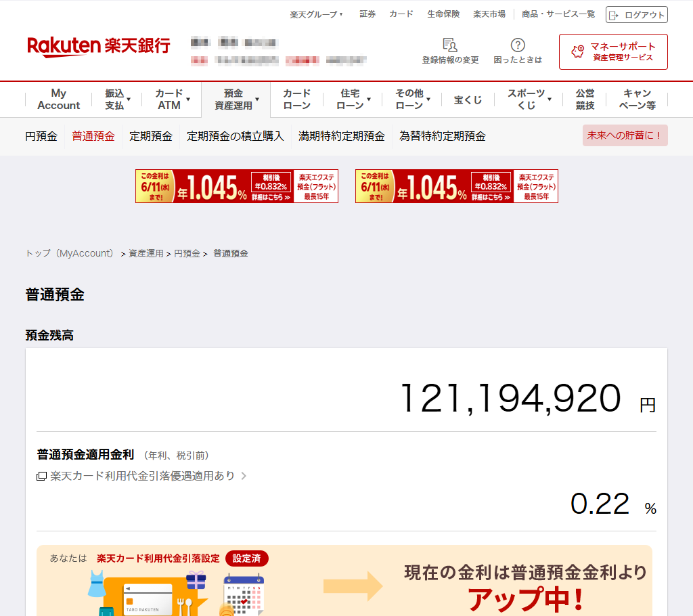
Task: Open the 宝くじ menu item
Action: coord(468,100)
